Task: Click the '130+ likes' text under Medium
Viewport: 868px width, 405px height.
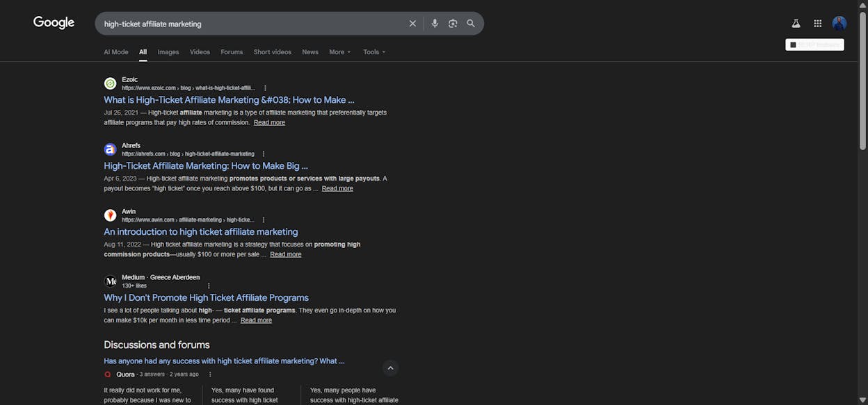Action: (x=134, y=286)
